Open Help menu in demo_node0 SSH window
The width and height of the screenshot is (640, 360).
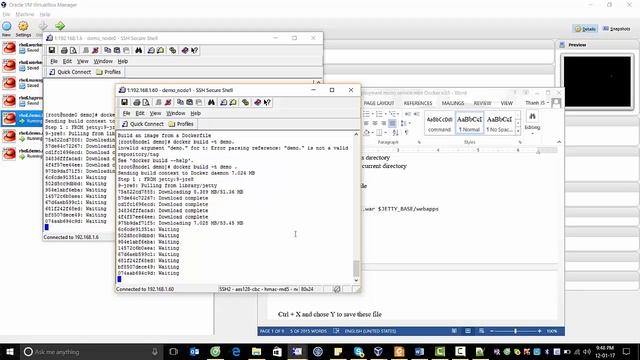[123, 61]
